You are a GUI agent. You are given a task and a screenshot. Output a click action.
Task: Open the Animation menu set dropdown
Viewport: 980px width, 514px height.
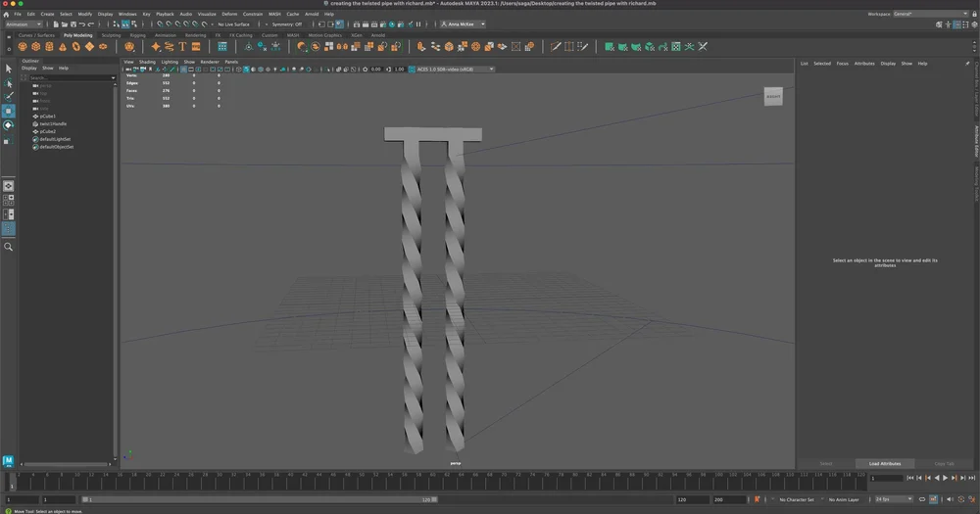(23, 24)
